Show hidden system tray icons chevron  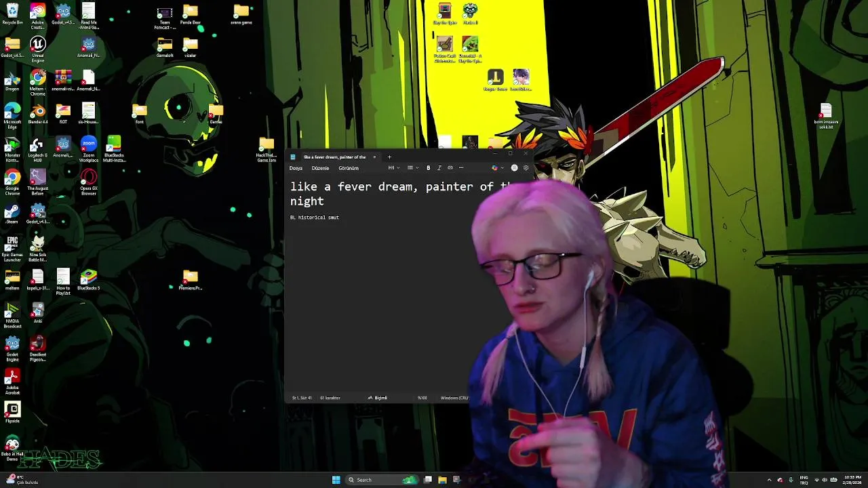tap(769, 480)
